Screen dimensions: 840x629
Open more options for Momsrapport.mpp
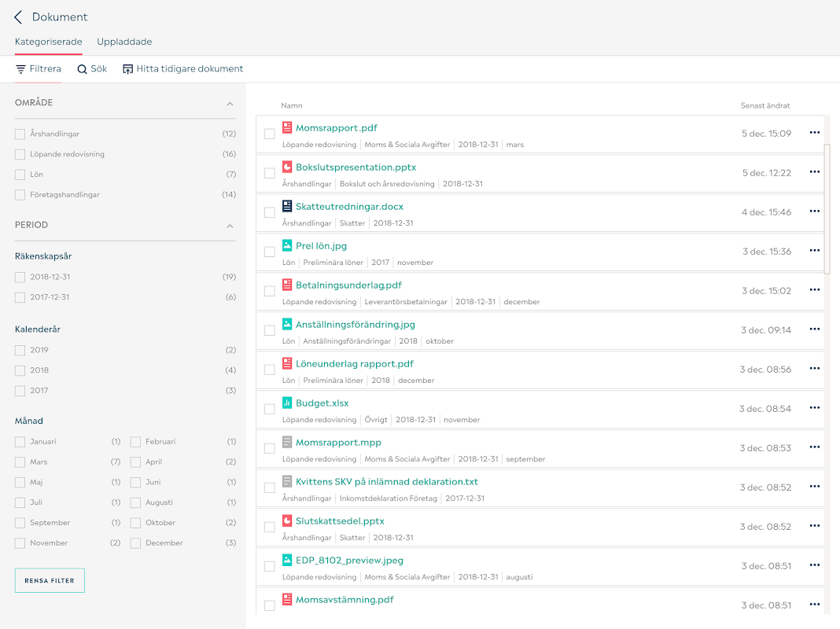click(814, 447)
